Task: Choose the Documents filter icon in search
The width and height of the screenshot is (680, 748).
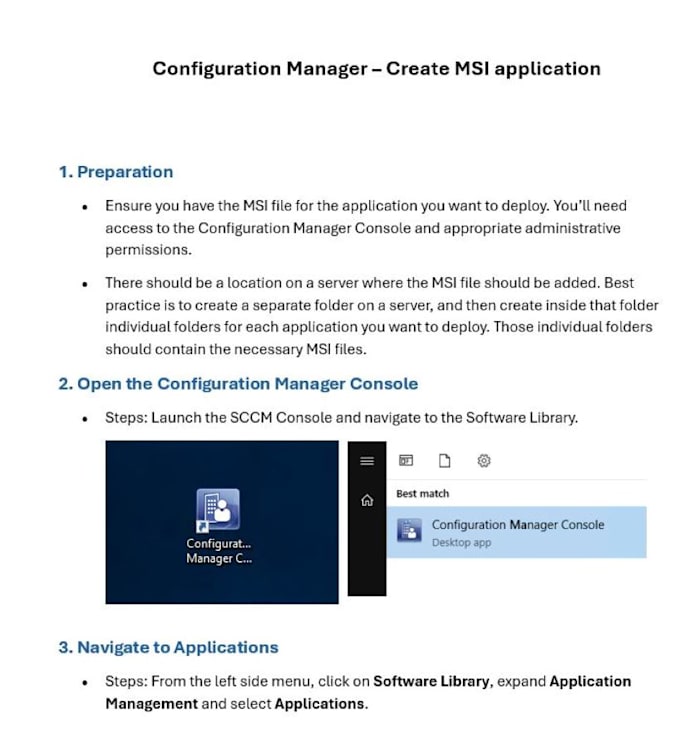Action: tap(445, 461)
